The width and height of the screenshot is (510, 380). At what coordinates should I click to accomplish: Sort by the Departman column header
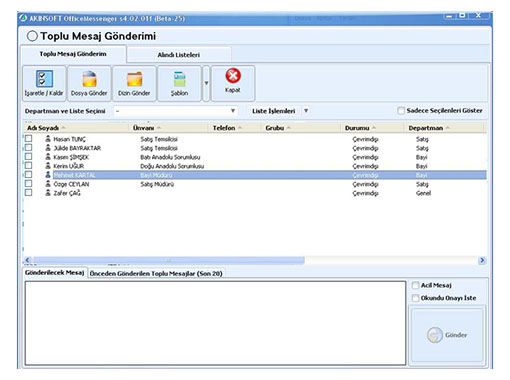(444, 128)
